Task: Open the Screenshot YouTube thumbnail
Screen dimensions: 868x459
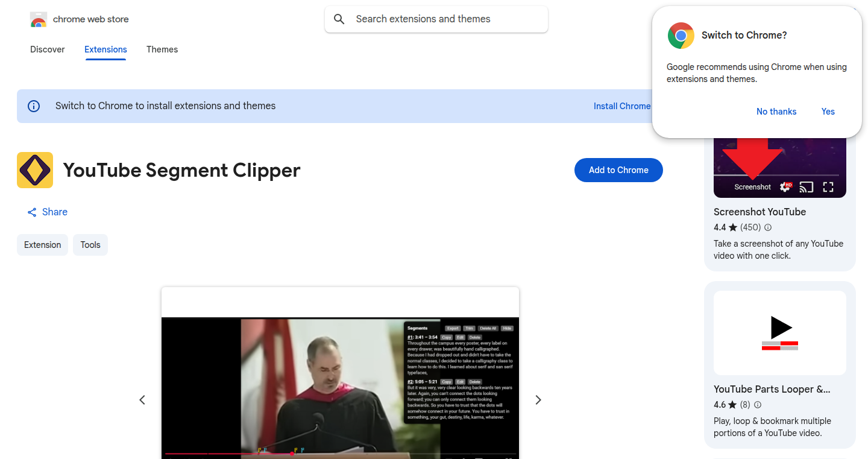Action: click(780, 168)
